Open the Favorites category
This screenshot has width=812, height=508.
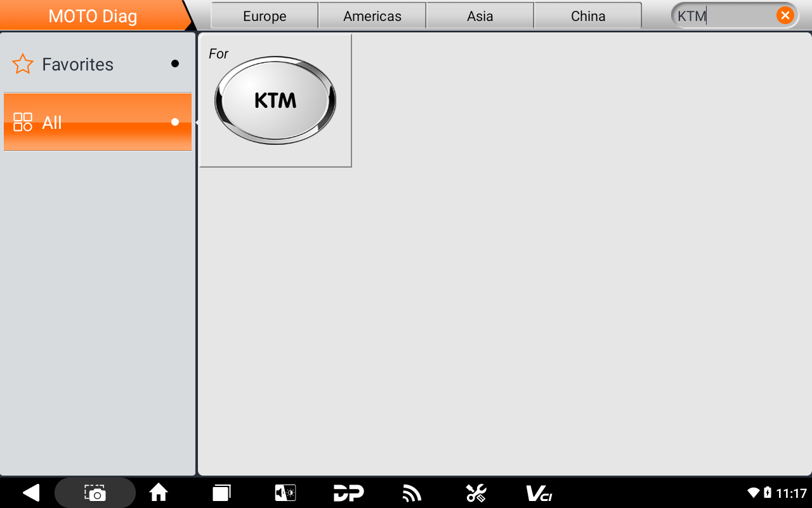click(98, 63)
